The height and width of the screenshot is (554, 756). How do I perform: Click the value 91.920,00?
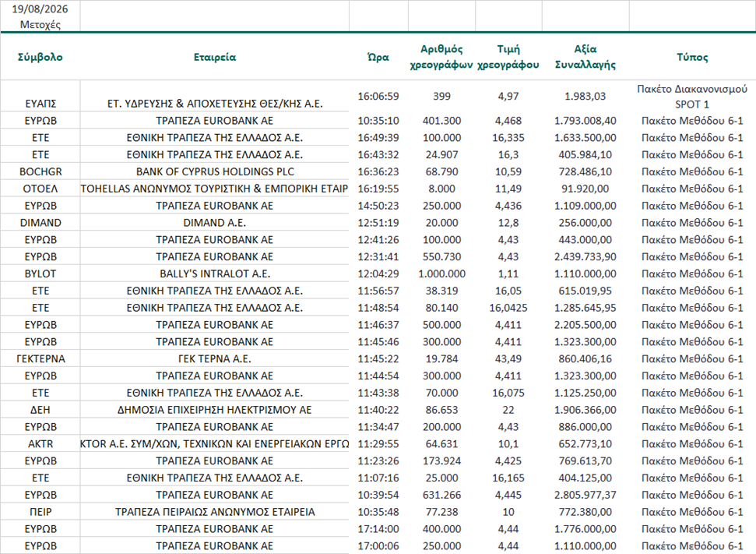point(585,189)
